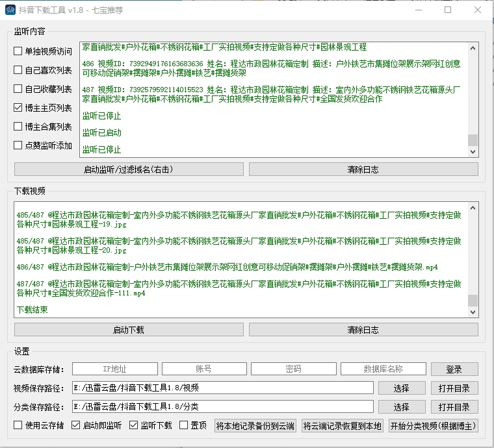This screenshot has width=494, height=448.
Task: Click the 密码 input field
Action: click(293, 369)
